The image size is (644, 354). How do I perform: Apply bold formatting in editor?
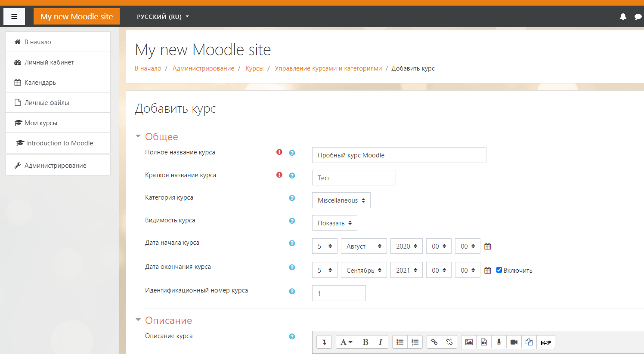pos(365,342)
